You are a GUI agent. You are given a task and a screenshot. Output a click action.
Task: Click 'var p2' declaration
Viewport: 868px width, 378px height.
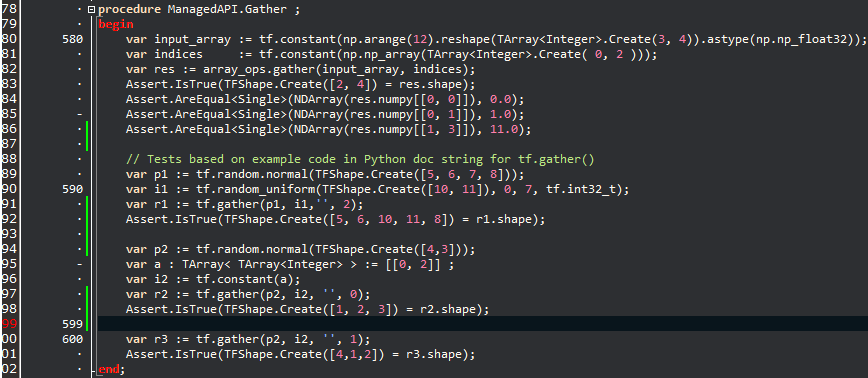tap(147, 249)
